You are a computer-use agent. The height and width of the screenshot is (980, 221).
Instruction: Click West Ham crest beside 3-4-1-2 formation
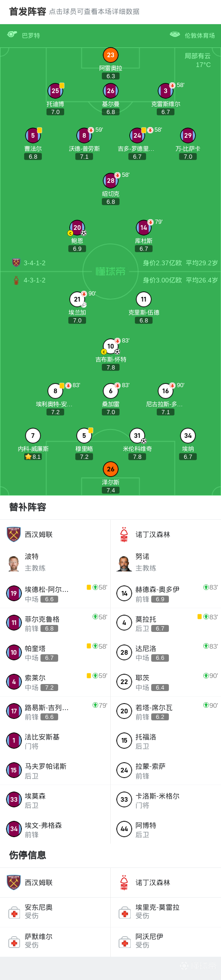pos(16,263)
